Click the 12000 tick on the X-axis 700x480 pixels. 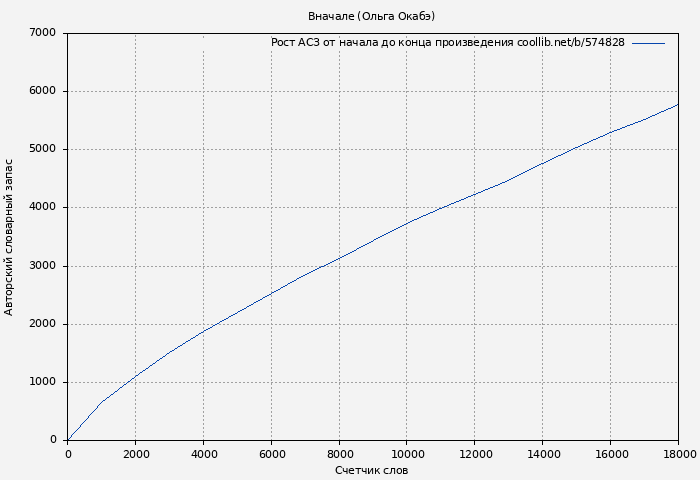click(475, 453)
